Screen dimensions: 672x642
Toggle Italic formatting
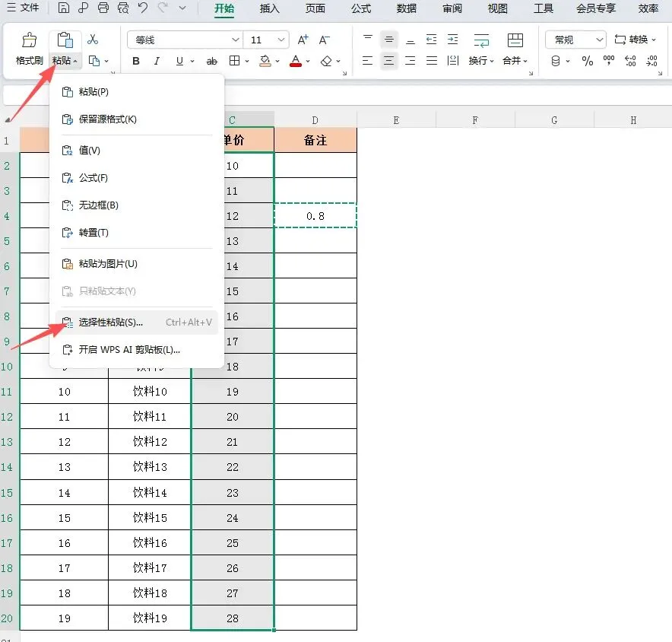157,62
